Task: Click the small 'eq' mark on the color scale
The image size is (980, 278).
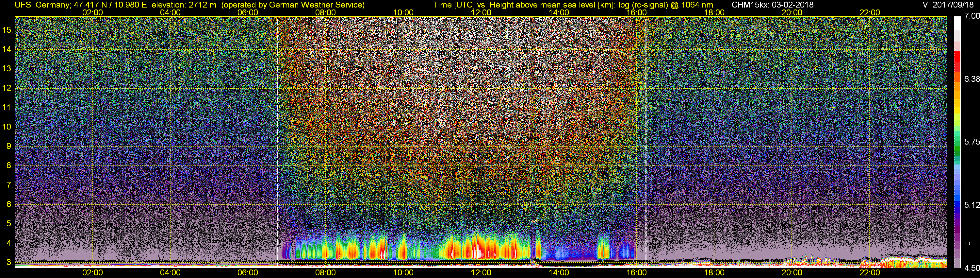Action: [x=968, y=243]
